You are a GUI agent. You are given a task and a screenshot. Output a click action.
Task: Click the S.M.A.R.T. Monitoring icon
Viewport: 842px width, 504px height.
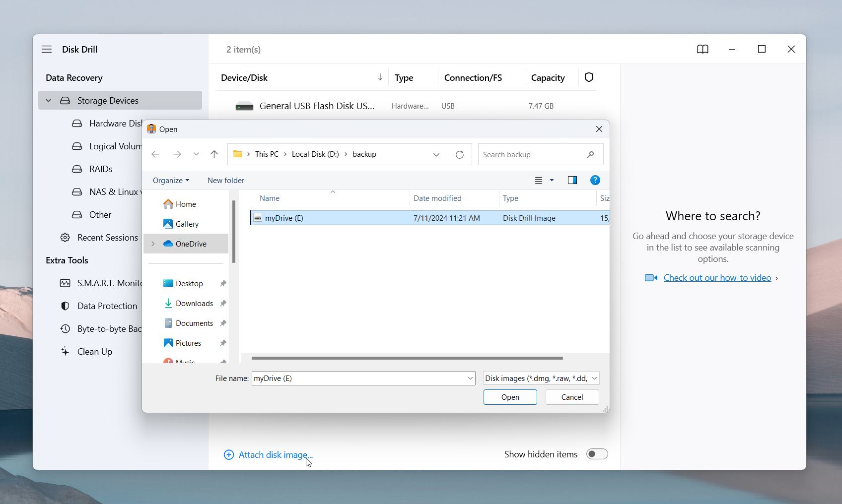tap(65, 283)
